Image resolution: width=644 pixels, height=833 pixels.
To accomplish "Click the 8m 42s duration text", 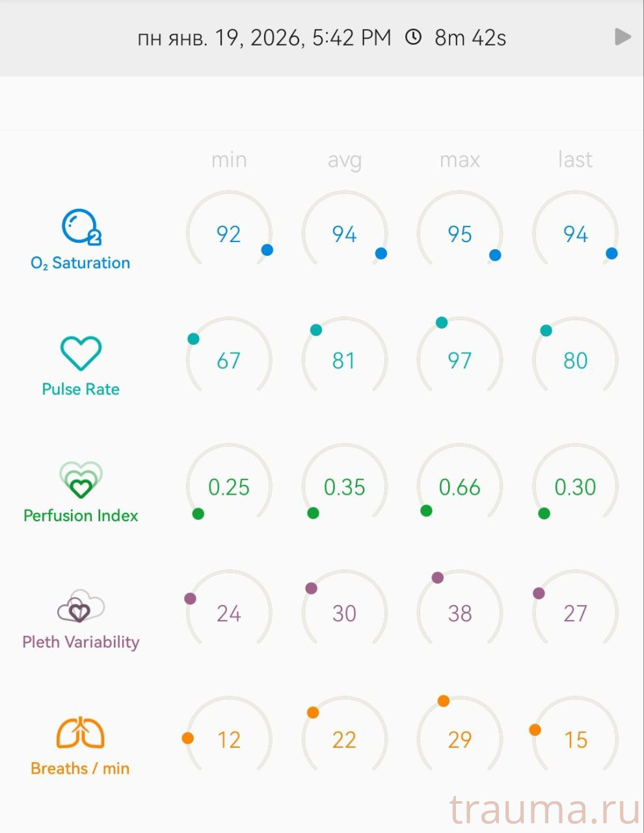I will pyautogui.click(x=470, y=38).
